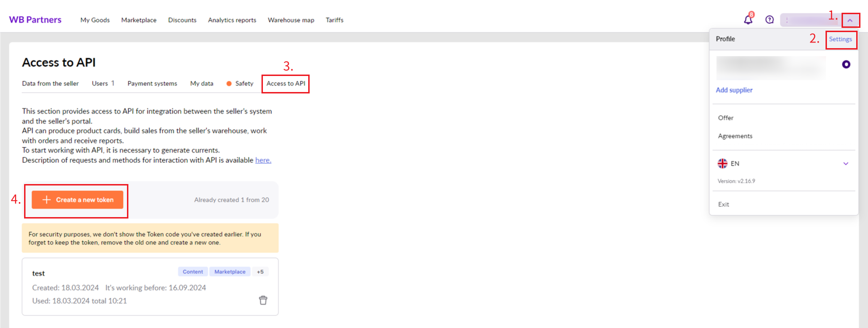The width and height of the screenshot is (868, 328).
Task: Delete the test token with trash icon
Action: click(263, 300)
